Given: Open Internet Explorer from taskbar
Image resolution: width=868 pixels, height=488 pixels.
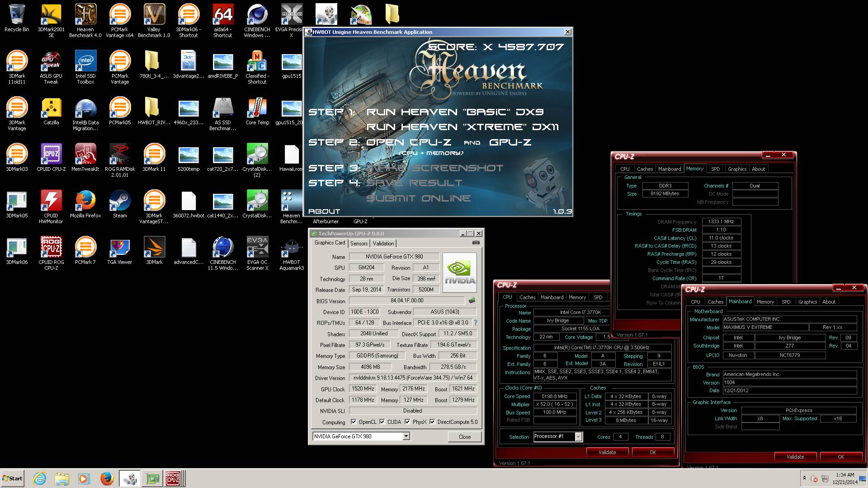Looking at the screenshot, I should (x=40, y=478).
